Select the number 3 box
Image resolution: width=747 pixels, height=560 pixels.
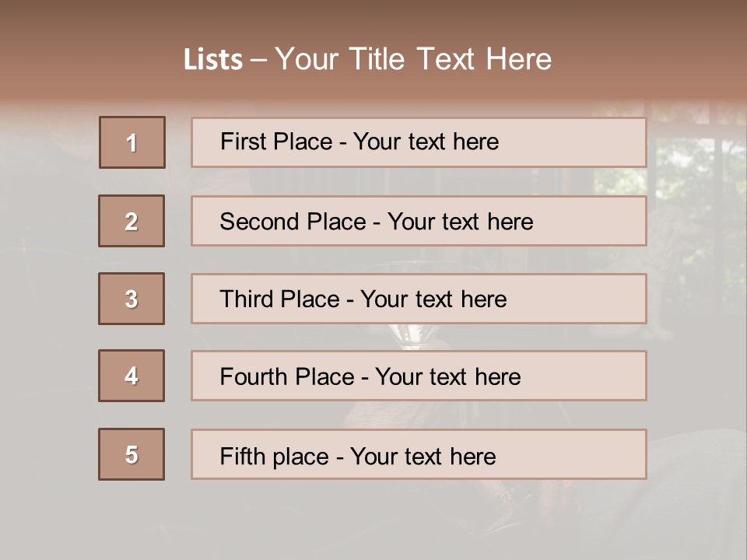coord(132,299)
